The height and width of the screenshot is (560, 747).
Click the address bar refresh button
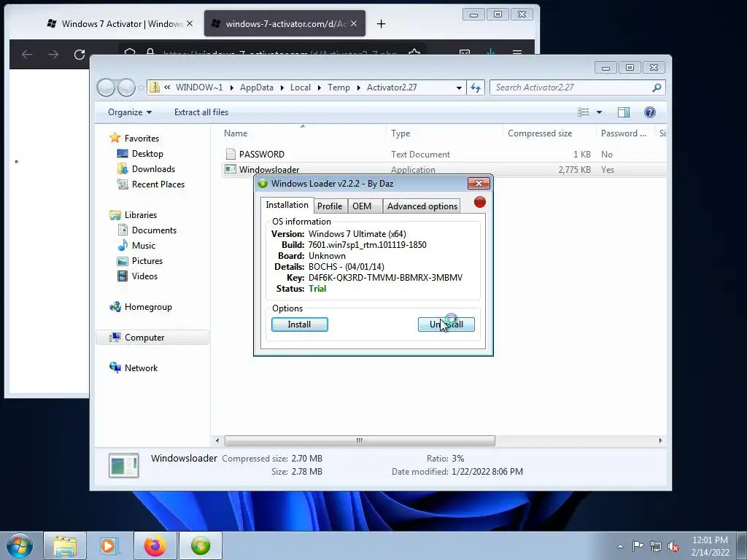coord(476,87)
